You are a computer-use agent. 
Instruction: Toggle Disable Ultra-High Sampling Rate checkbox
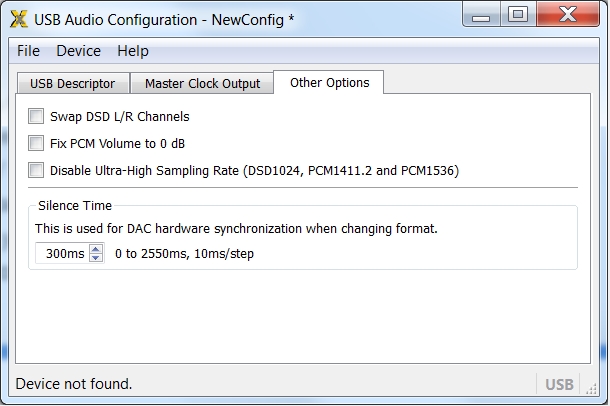[x=37, y=170]
